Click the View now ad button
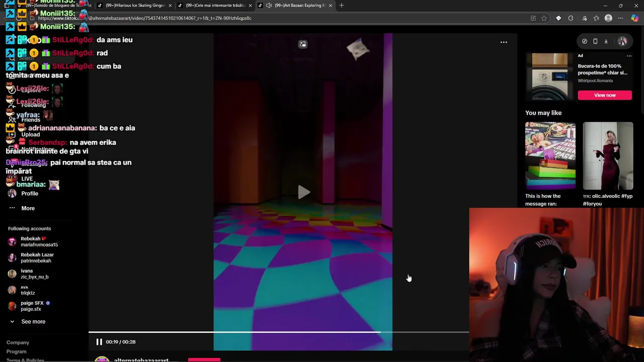644x362 pixels. [x=605, y=95]
